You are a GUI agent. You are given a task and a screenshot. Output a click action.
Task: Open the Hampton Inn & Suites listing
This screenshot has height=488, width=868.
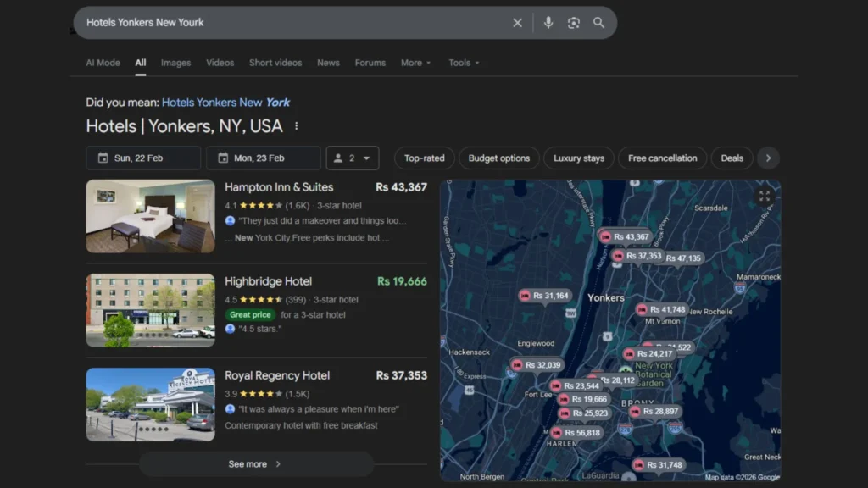tap(279, 187)
